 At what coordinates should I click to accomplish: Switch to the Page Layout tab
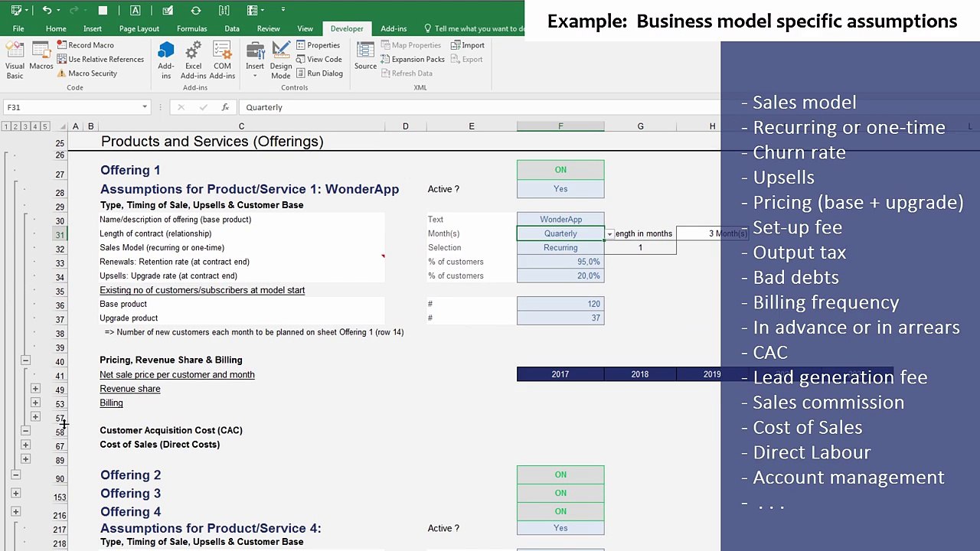point(139,29)
